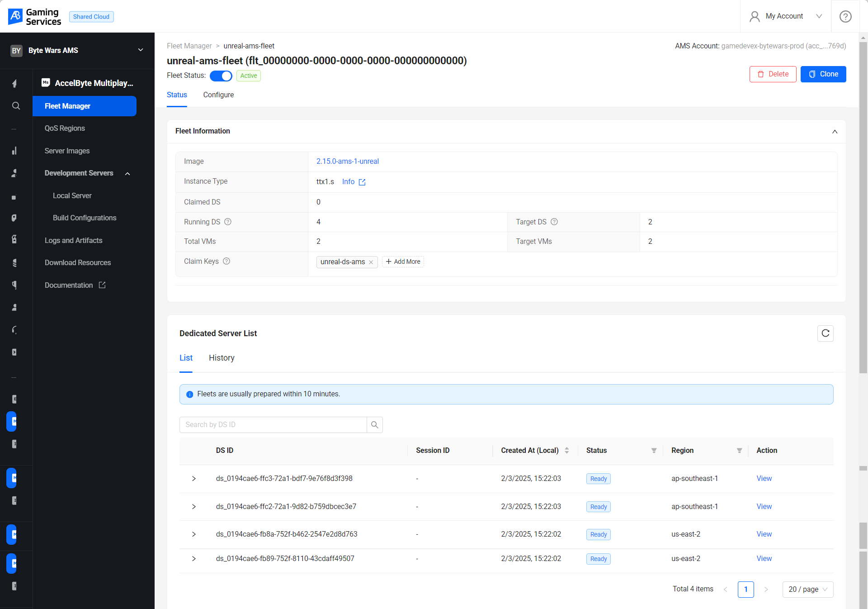Switch to the Configure tab

pyautogui.click(x=219, y=95)
